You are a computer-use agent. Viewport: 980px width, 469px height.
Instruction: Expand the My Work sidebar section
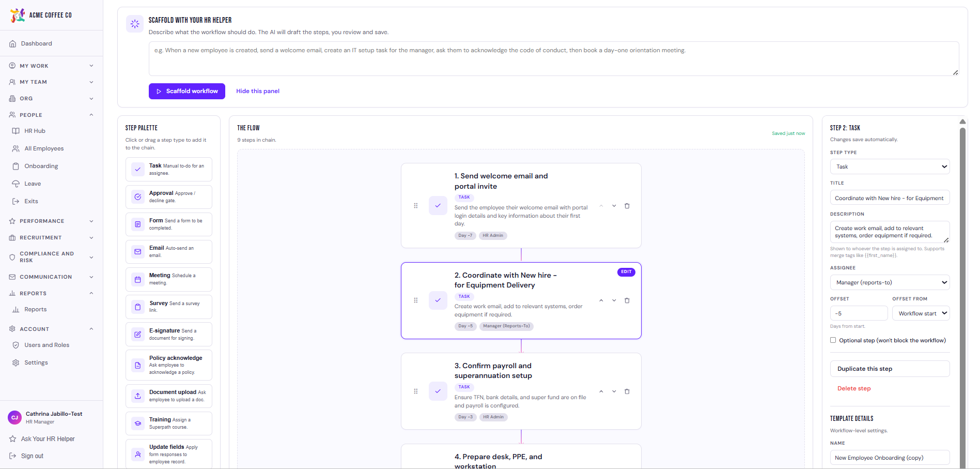52,66
